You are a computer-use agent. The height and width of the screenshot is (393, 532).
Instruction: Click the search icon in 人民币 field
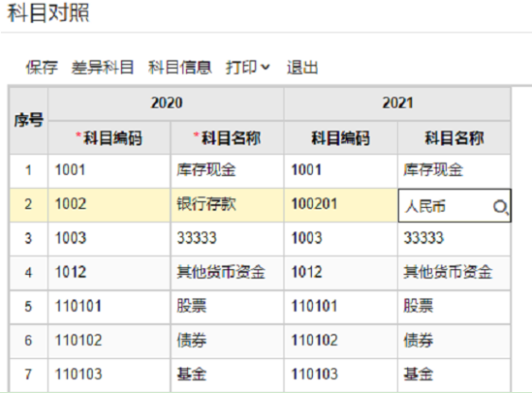(501, 207)
